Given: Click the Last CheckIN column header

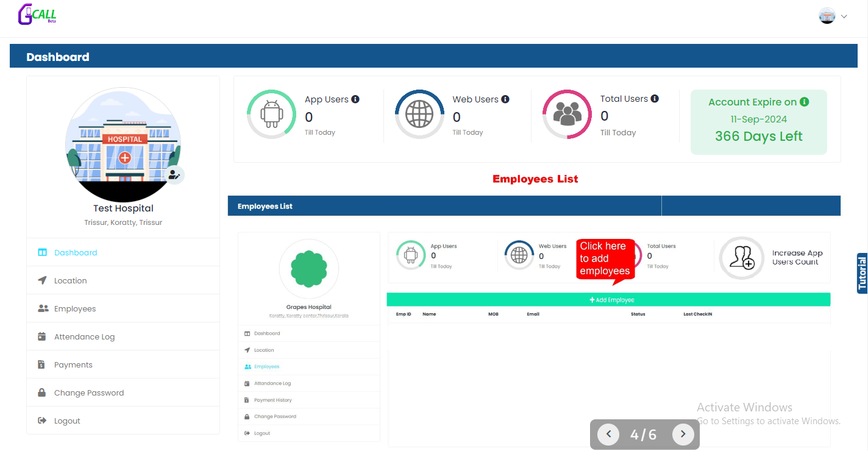Looking at the screenshot, I should pos(698,314).
